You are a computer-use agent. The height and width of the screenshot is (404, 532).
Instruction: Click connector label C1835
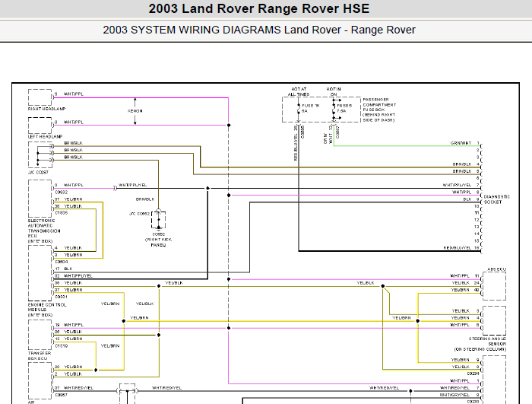[62, 213]
